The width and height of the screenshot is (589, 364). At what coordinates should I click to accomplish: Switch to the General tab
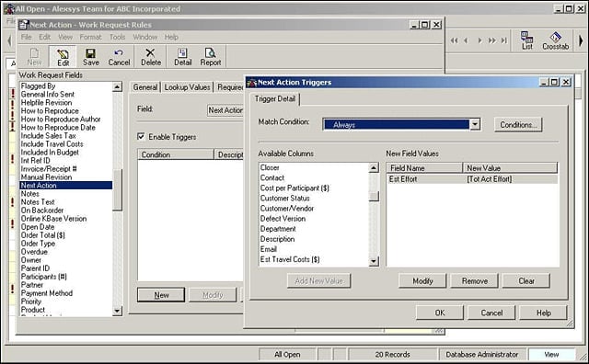pos(145,87)
